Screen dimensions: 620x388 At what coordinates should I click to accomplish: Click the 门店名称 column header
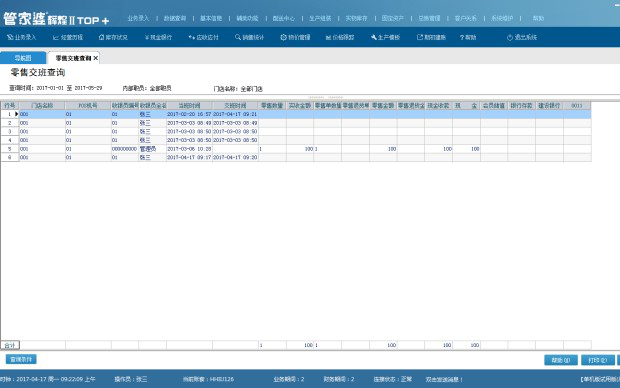pos(42,106)
